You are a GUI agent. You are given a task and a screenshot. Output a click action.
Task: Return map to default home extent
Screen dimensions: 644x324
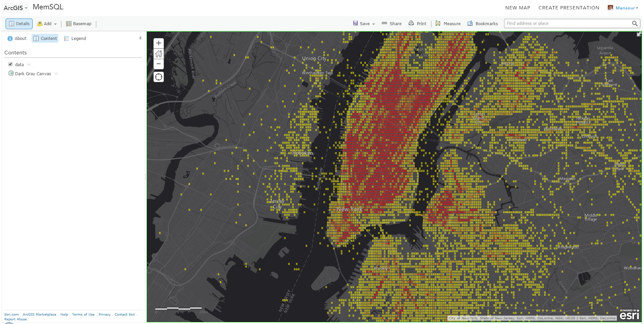coord(159,54)
